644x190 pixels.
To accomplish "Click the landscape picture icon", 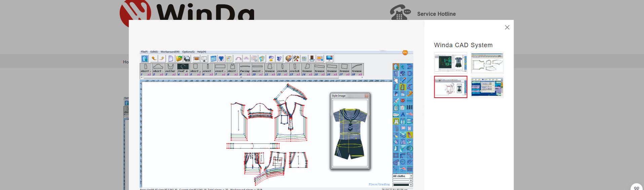I will point(320,59).
